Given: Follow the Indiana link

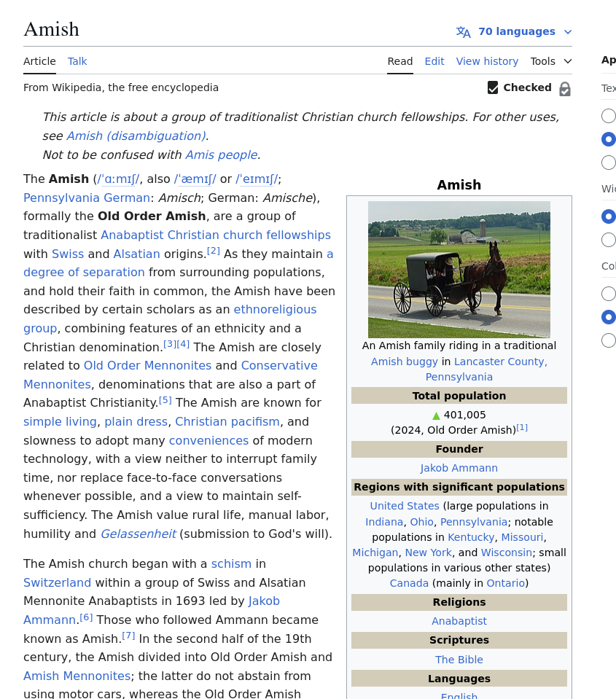Looking at the screenshot, I should click(x=384, y=522).
